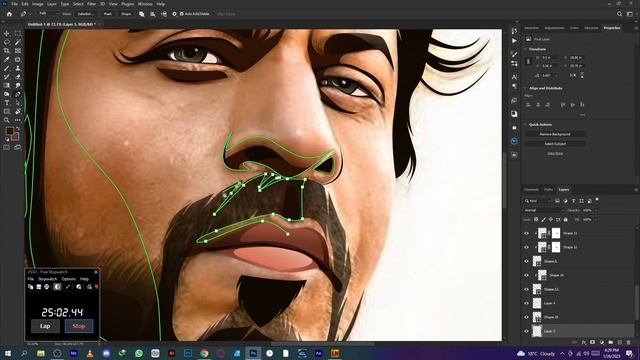
Task: Open Opacity slider dropdown
Action: 596,210
